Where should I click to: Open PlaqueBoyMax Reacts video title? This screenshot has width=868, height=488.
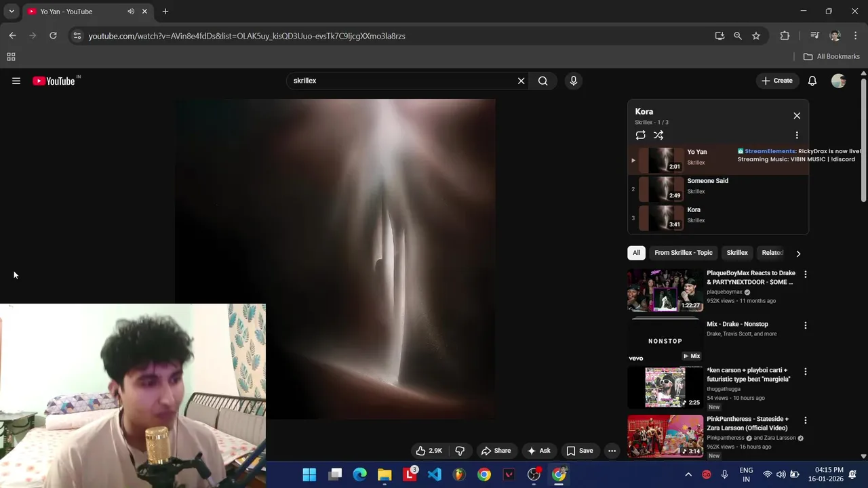[x=751, y=277]
